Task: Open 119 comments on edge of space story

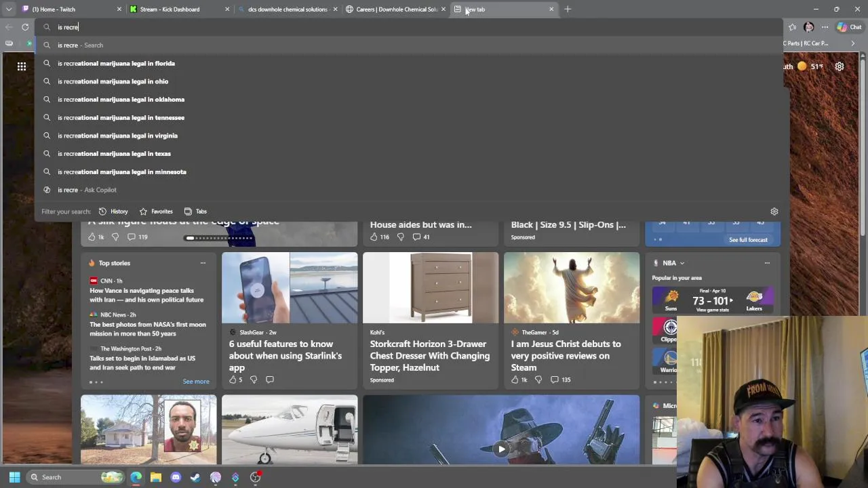Action: point(137,237)
